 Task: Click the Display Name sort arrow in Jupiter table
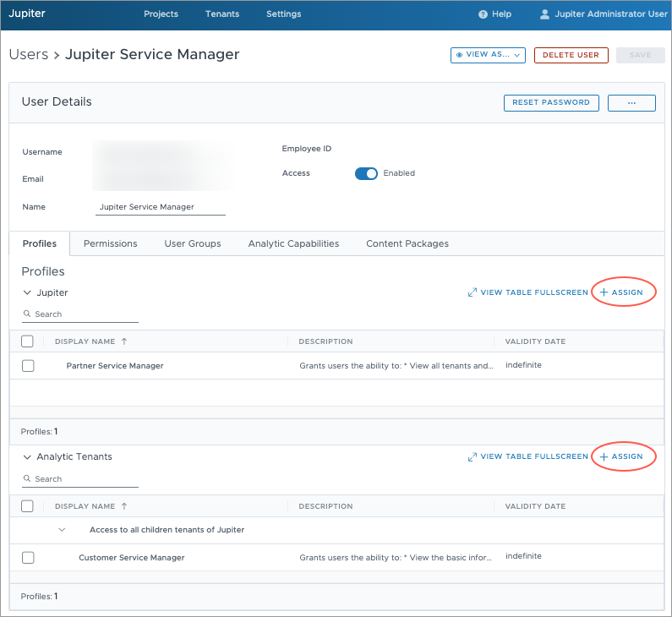(x=125, y=341)
